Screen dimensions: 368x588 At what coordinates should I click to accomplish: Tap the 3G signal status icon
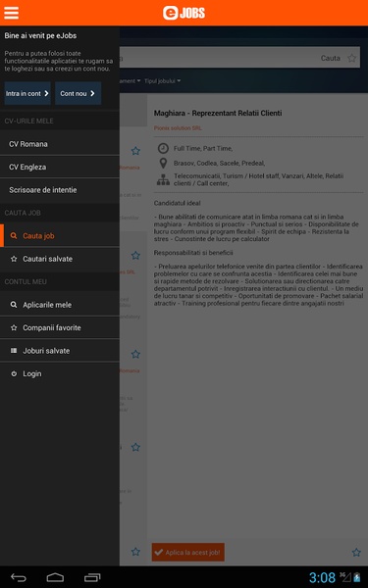point(345,577)
